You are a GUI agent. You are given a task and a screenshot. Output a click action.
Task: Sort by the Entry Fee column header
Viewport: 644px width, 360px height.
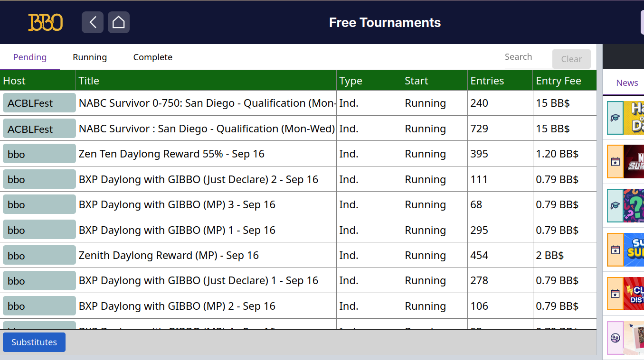[565, 81]
